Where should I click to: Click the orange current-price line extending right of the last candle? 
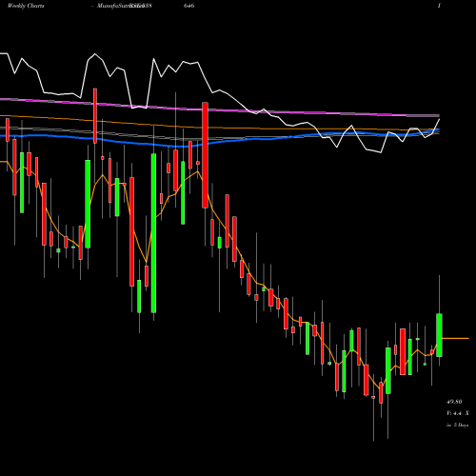pyautogui.click(x=455, y=338)
